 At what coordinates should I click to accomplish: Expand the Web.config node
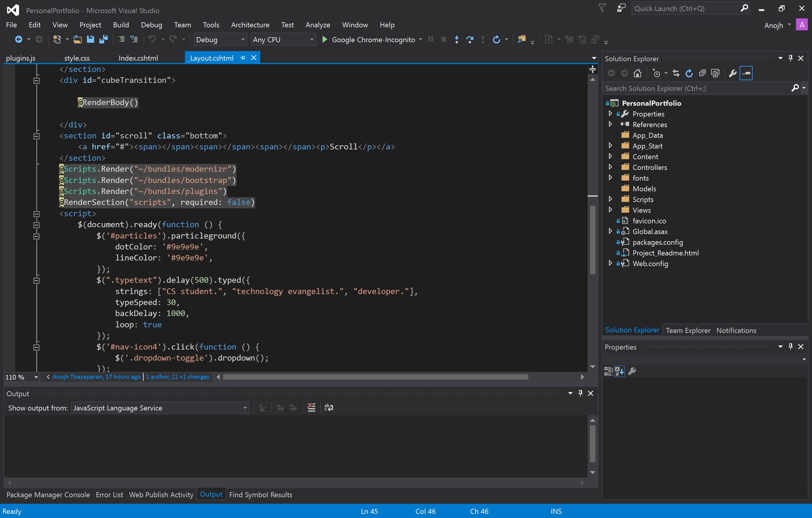(610, 263)
